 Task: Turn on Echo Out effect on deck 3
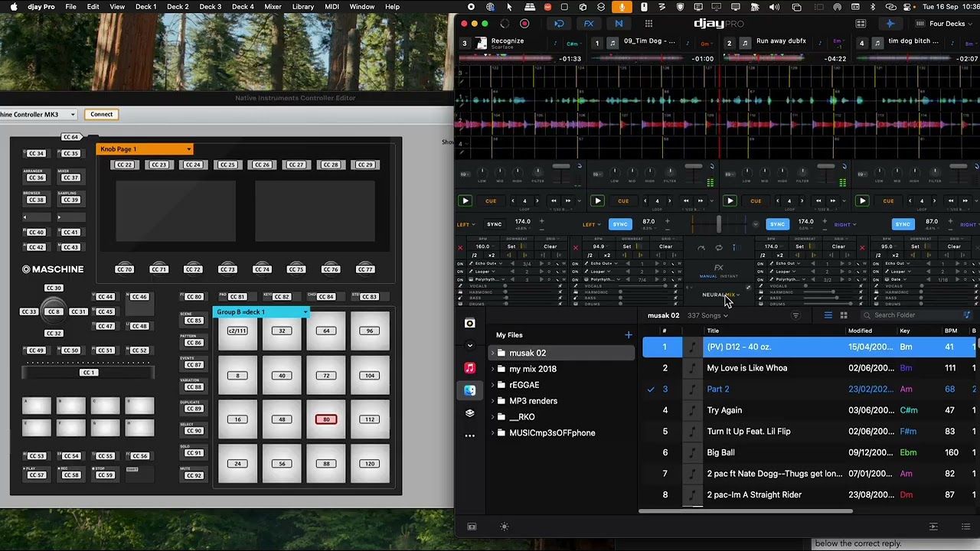coord(460,263)
